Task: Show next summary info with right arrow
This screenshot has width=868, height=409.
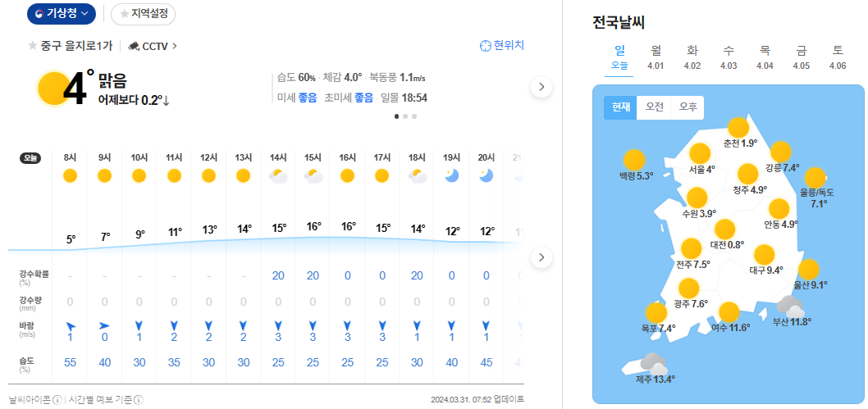Action: coord(541,87)
